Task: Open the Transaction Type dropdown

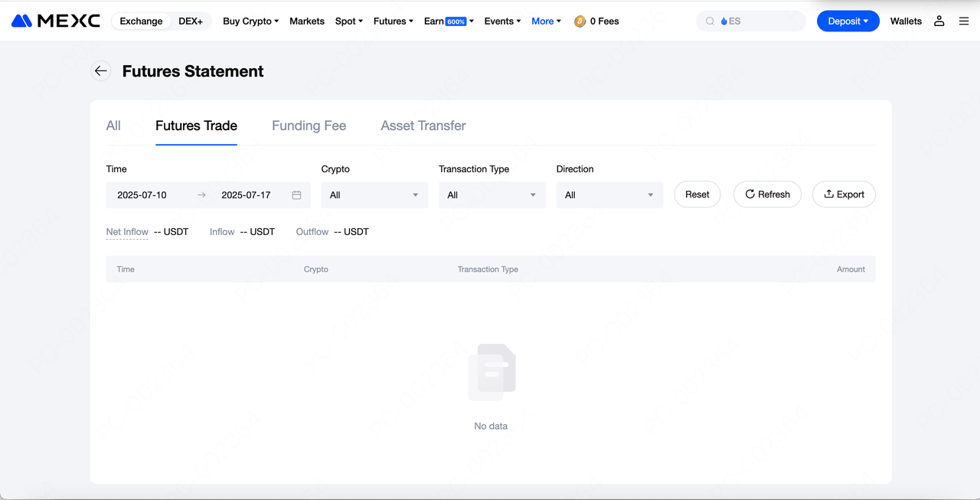Action: click(x=492, y=195)
